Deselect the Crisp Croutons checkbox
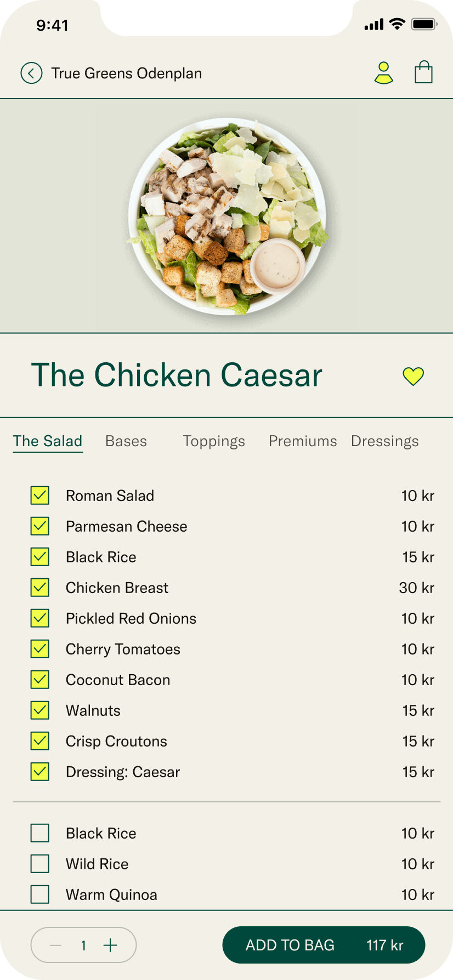 pyautogui.click(x=40, y=741)
